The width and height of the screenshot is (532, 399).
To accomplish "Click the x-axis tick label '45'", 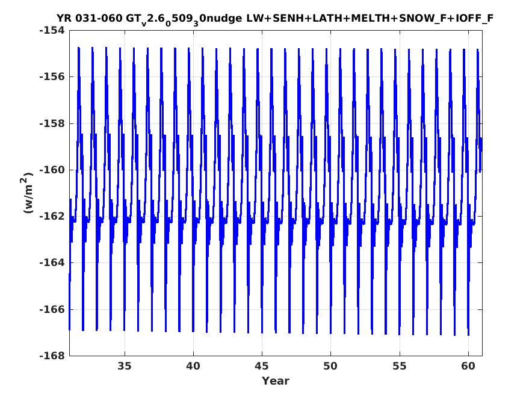I will coord(262,367).
